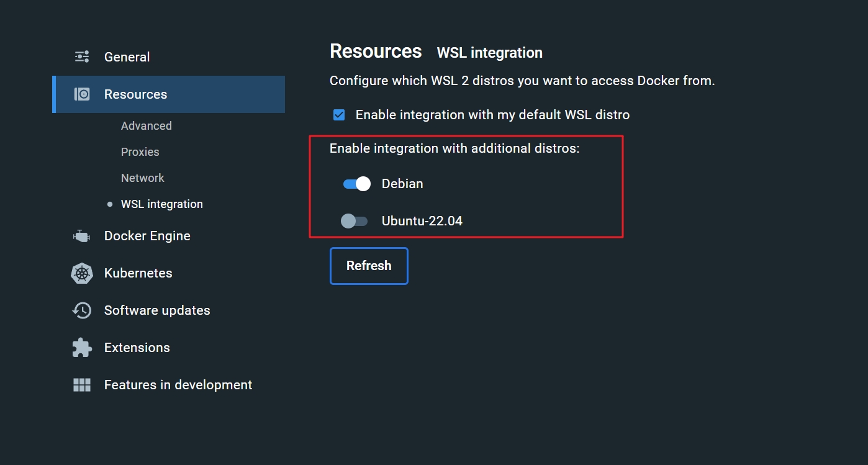Go to Kubernetes settings
The image size is (868, 465).
coord(138,273)
